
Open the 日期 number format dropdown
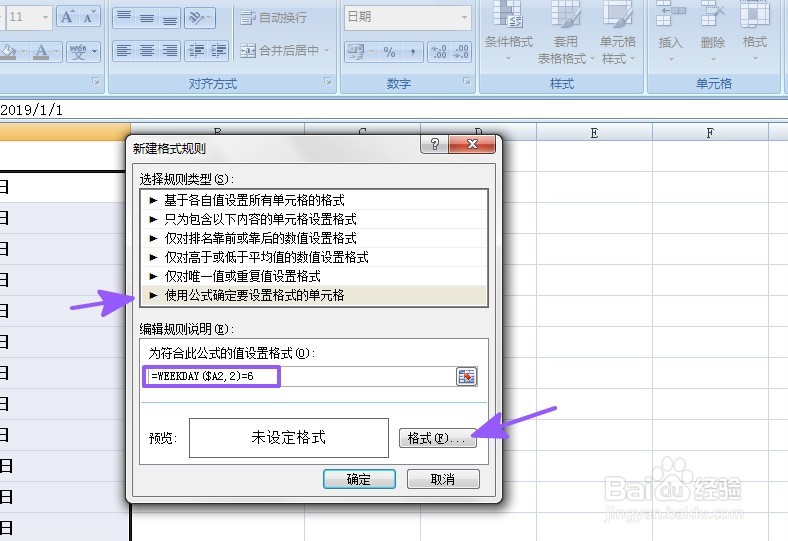(464, 18)
